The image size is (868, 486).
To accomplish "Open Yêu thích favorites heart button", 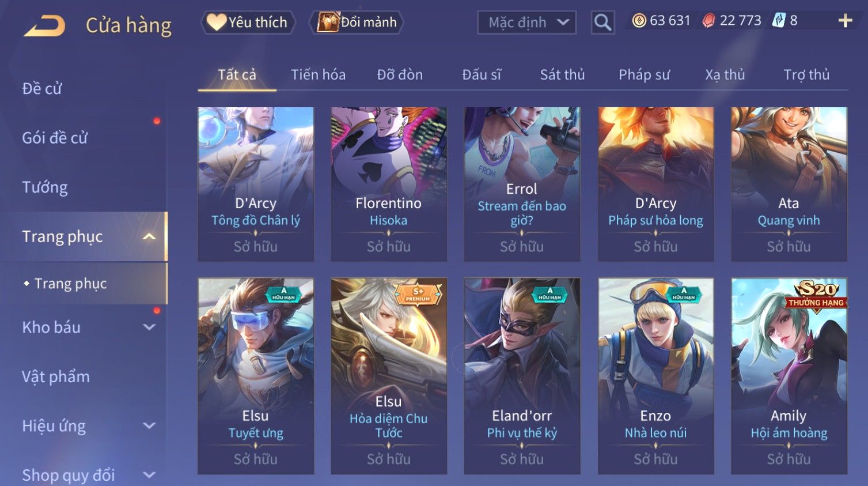I will [x=248, y=22].
